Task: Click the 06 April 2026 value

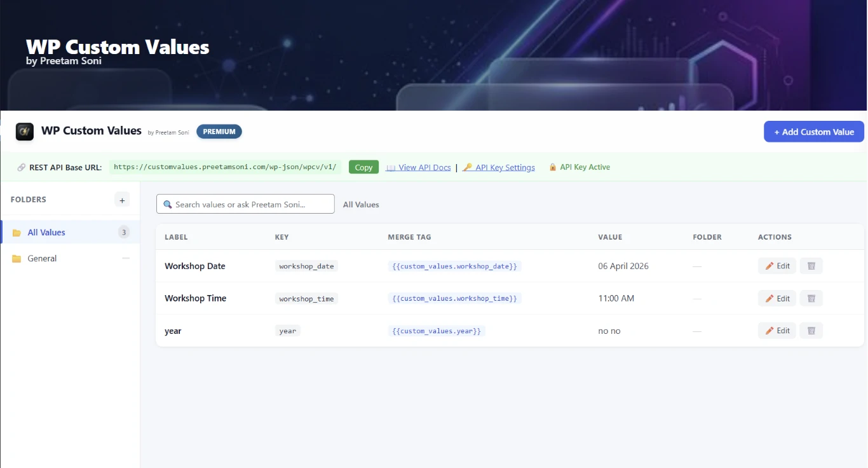Action: pos(623,266)
